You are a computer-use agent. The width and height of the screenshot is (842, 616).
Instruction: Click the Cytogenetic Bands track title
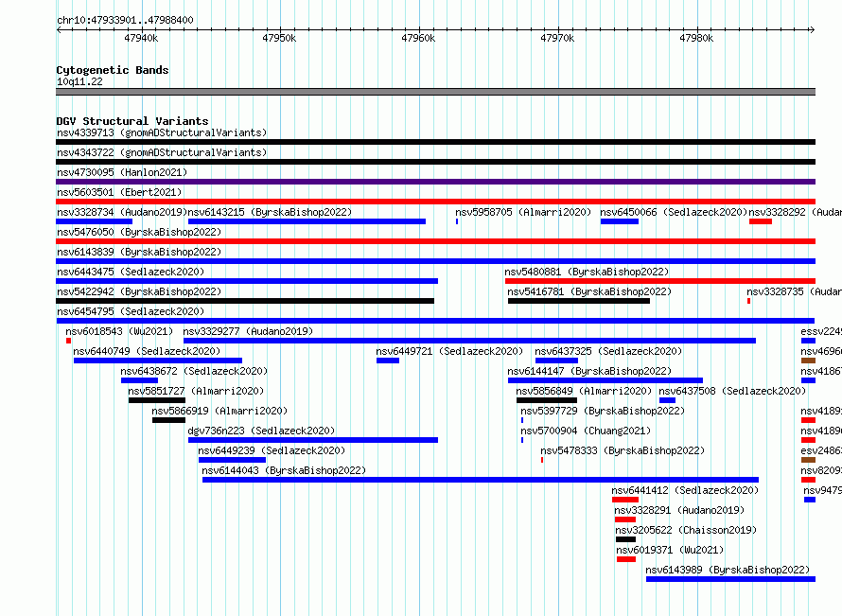(113, 70)
